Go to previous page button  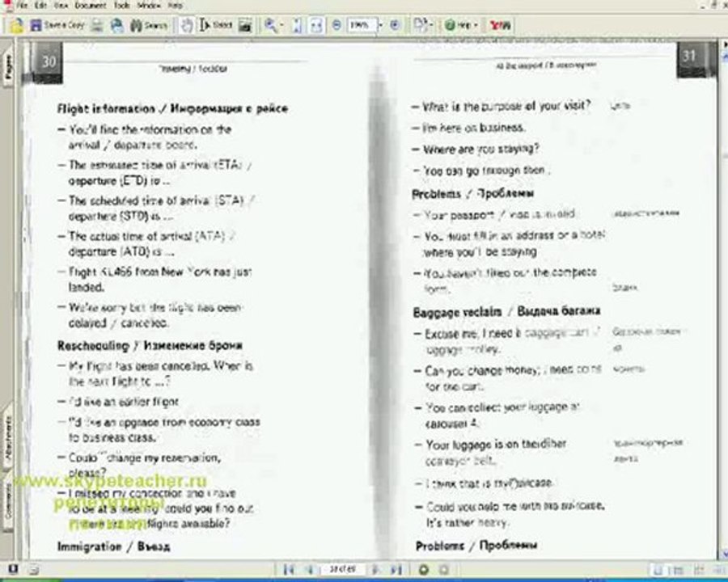(x=308, y=569)
